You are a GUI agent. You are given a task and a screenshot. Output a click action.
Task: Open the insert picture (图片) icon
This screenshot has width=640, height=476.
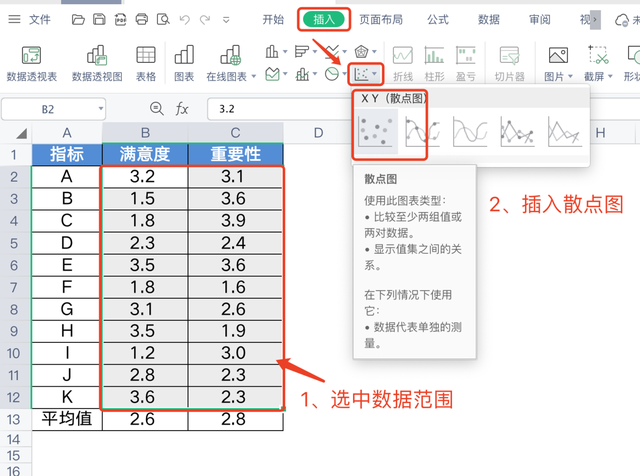(558, 55)
